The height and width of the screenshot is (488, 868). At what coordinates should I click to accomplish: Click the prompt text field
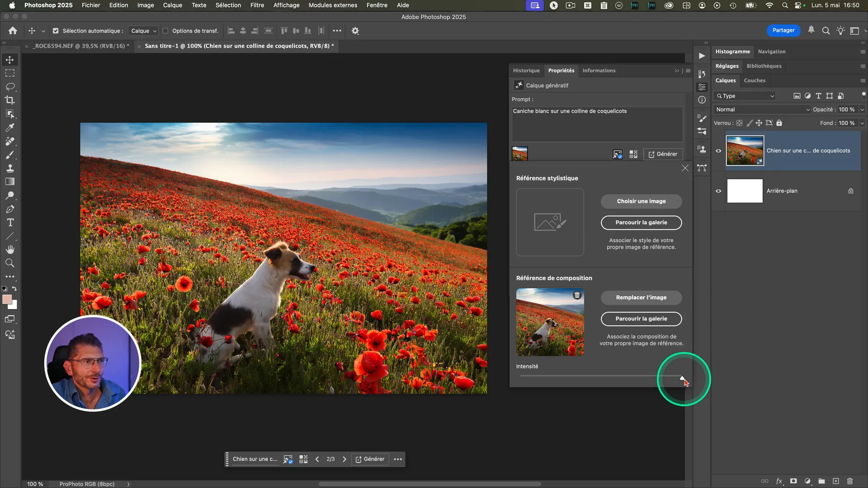click(x=597, y=124)
